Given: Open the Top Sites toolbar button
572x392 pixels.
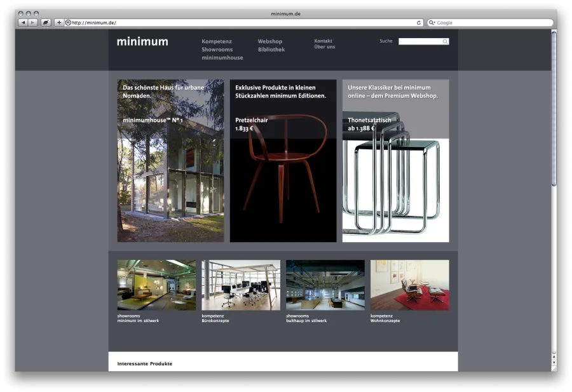Looking at the screenshot, I should tap(46, 22).
